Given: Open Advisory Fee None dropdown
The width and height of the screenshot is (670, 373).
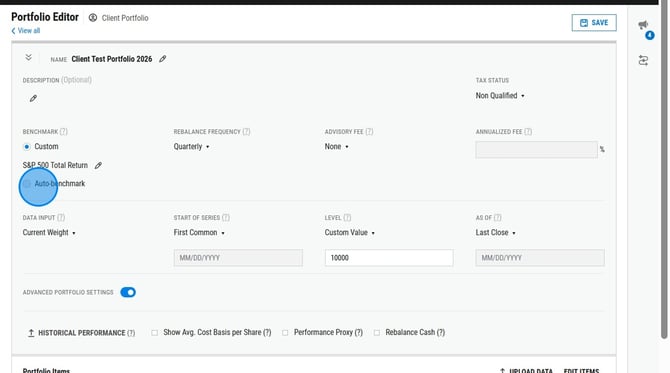Looking at the screenshot, I should coord(336,147).
